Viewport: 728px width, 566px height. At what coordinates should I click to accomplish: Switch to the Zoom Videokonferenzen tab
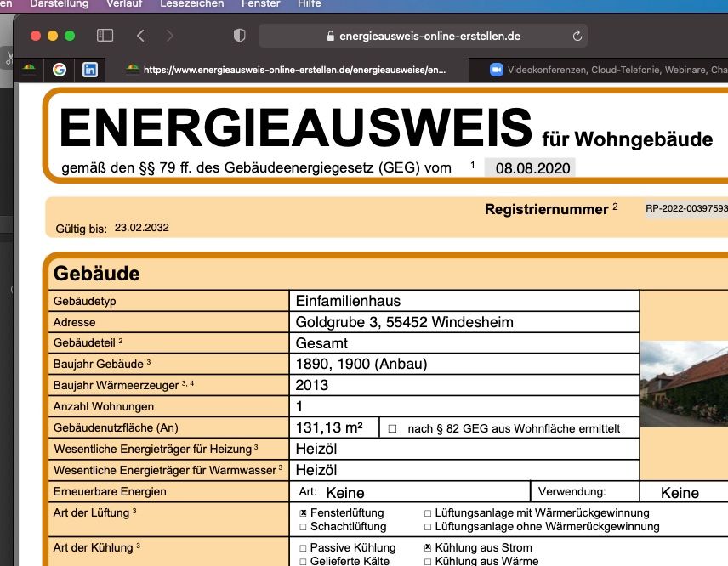tap(604, 70)
